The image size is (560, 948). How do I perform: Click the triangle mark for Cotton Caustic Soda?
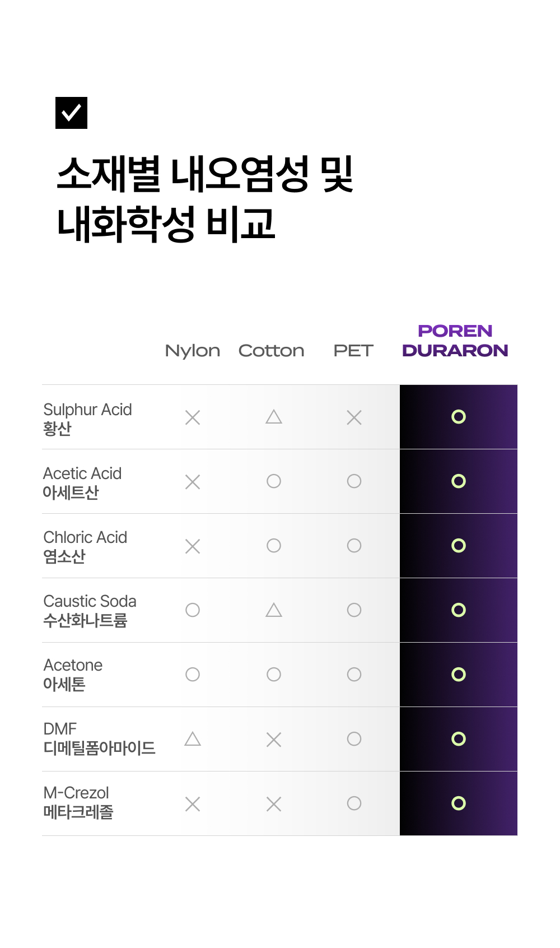point(274,610)
